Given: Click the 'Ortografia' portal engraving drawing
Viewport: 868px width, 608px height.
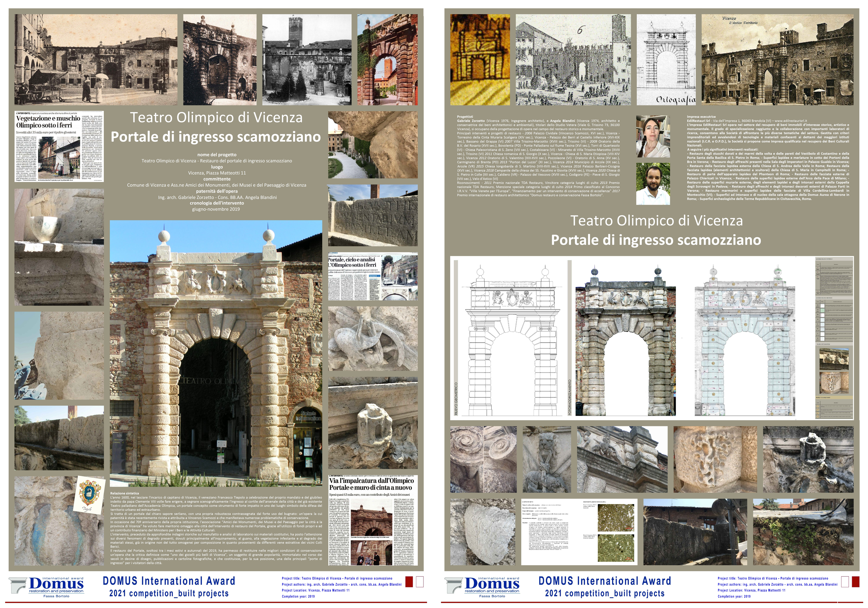Looking at the screenshot, I should tap(666, 60).
